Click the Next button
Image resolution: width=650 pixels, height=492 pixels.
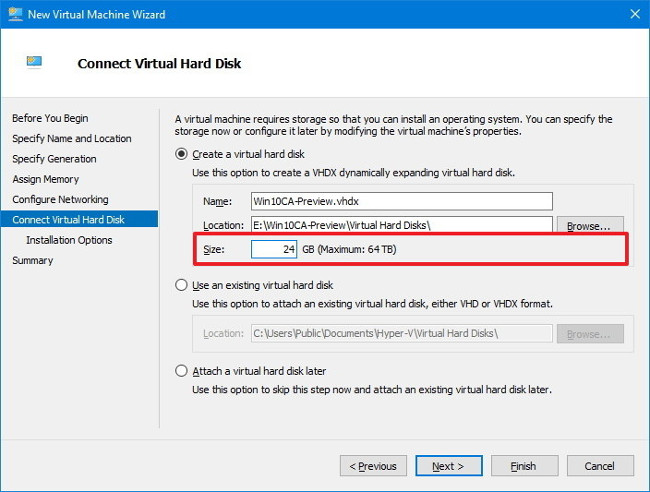(449, 466)
